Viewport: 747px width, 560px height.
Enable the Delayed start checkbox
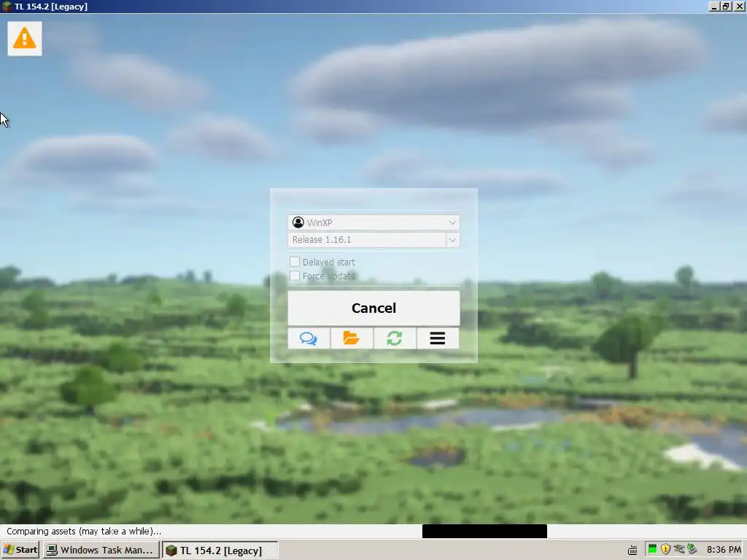coord(295,262)
